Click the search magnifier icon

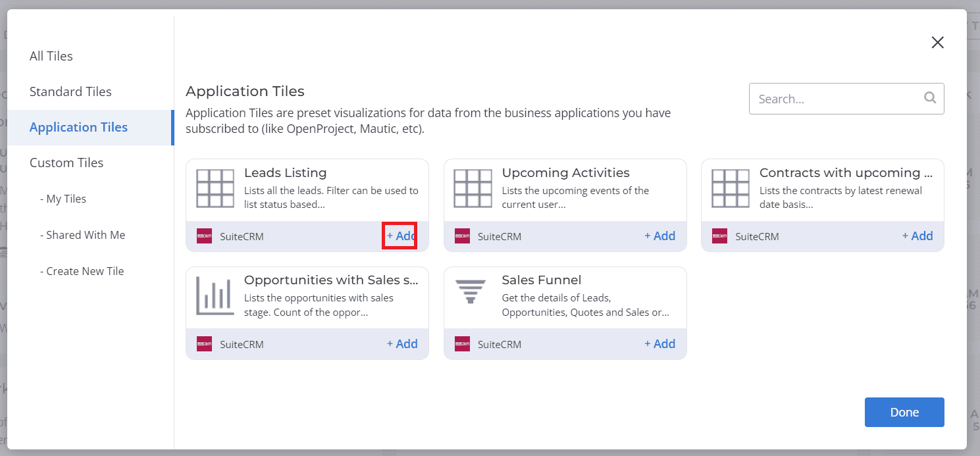point(930,98)
